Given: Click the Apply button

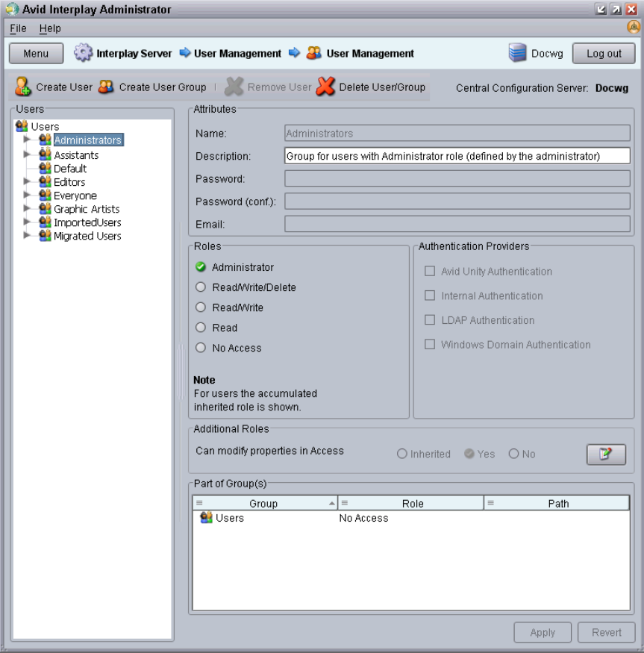Looking at the screenshot, I should coord(543,632).
